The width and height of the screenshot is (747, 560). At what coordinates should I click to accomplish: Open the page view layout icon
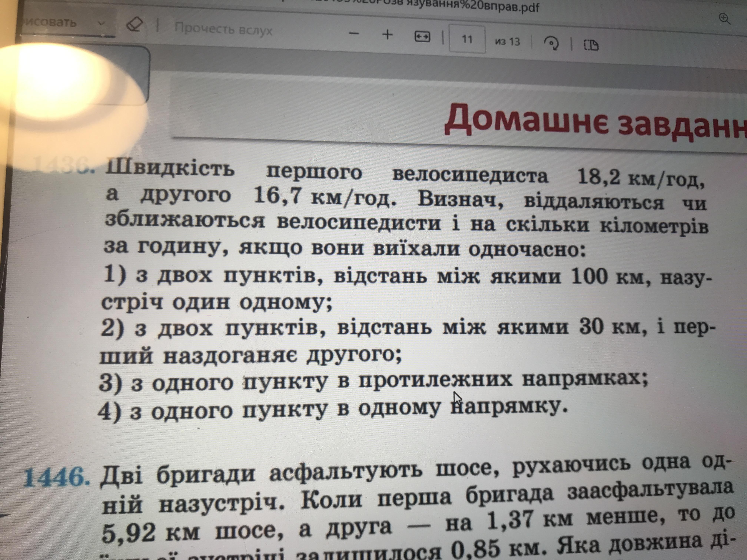(591, 45)
